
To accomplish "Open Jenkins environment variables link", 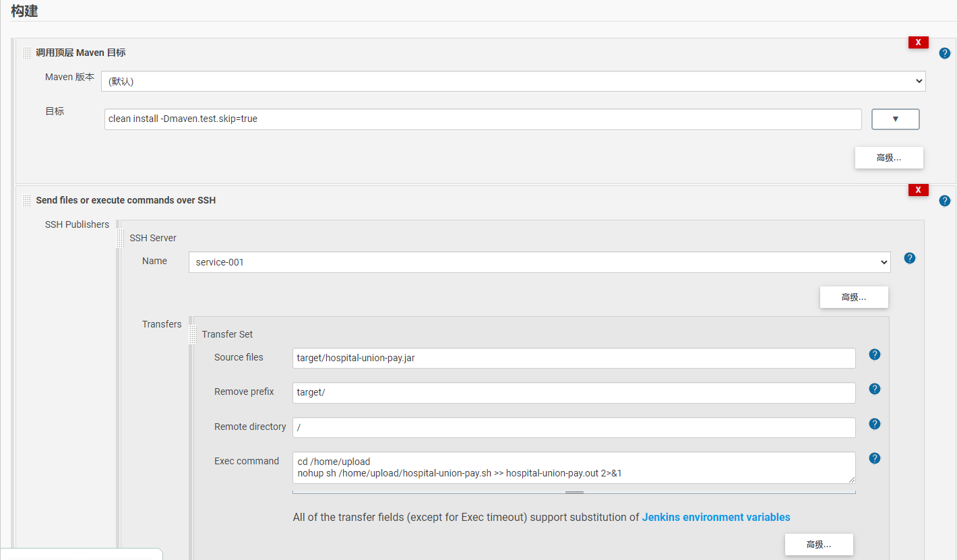I will coord(716,518).
